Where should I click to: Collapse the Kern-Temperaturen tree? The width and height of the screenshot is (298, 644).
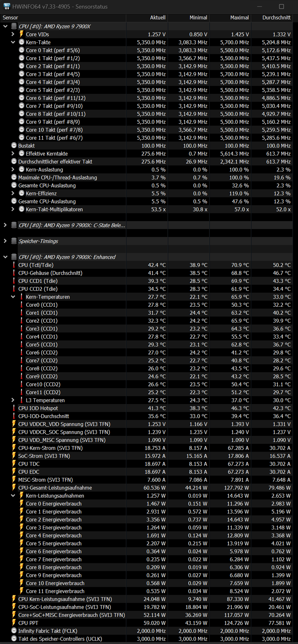13,297
